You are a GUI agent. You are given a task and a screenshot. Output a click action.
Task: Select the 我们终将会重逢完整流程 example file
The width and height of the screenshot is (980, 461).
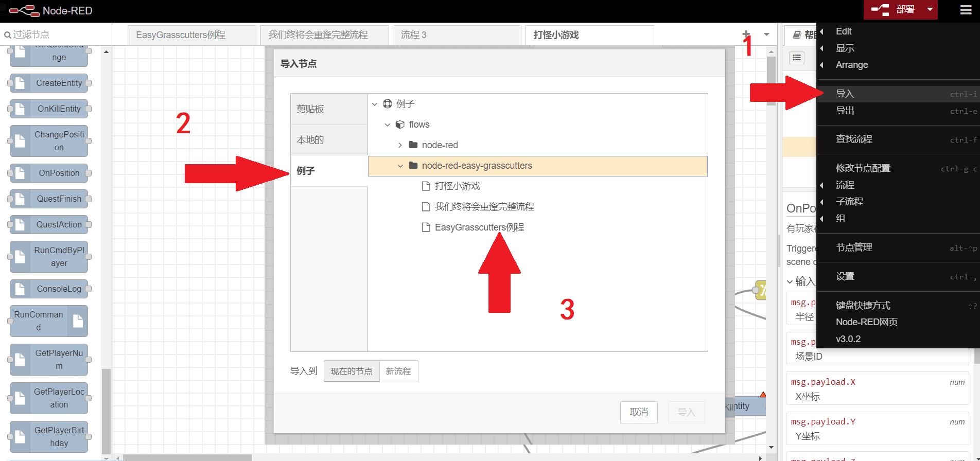click(537, 207)
